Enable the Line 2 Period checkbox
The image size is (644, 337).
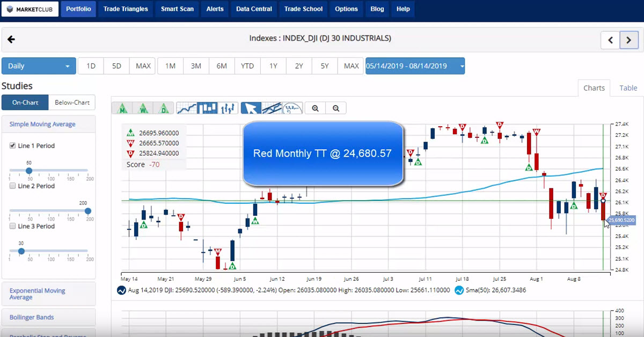pyautogui.click(x=12, y=186)
